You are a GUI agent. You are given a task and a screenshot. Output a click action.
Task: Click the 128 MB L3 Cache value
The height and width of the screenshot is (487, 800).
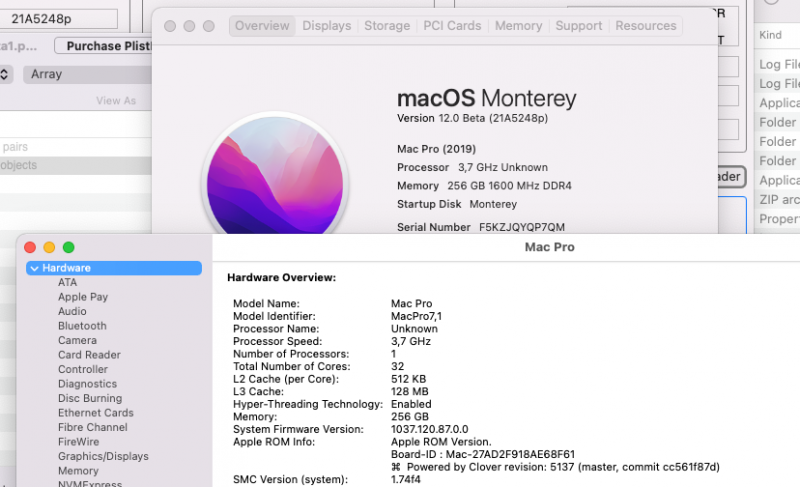[409, 392]
